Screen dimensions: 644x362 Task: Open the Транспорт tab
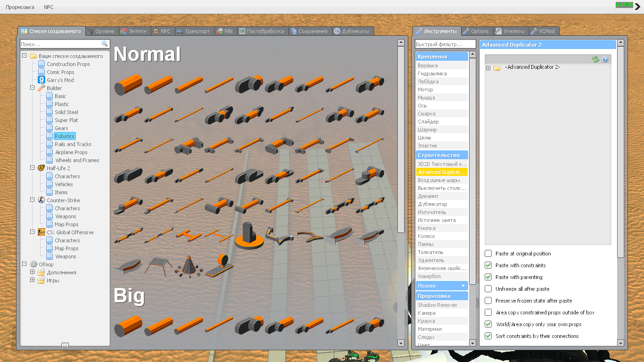click(x=193, y=31)
